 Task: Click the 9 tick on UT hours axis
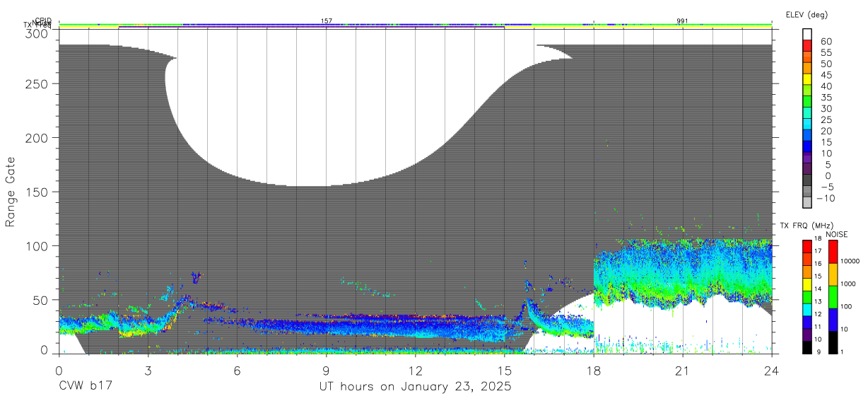(327, 371)
